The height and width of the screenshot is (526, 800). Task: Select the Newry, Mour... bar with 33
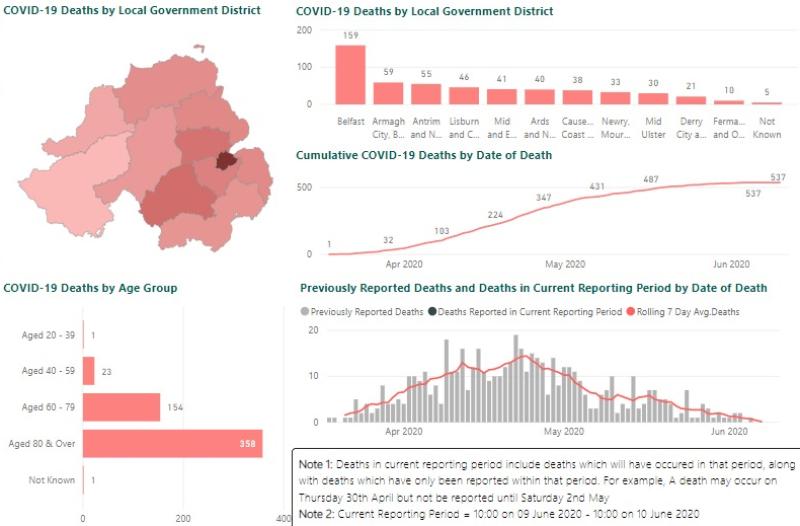coord(615,98)
